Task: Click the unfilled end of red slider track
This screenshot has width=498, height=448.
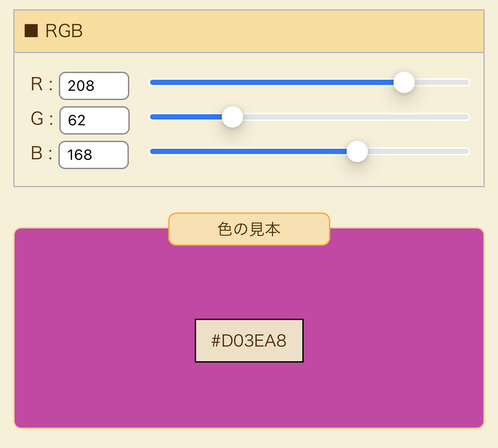Action: (443, 82)
